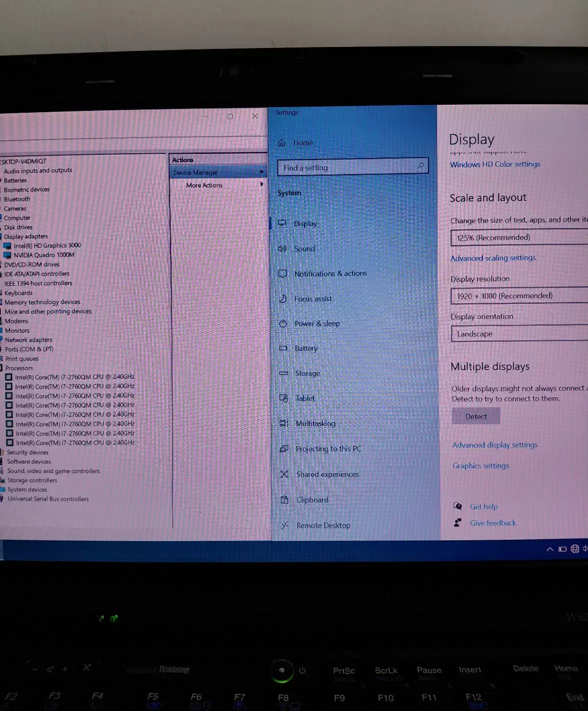Image resolution: width=588 pixels, height=711 pixels.
Task: Expand More Actions submenu arrow
Action: coord(262,185)
